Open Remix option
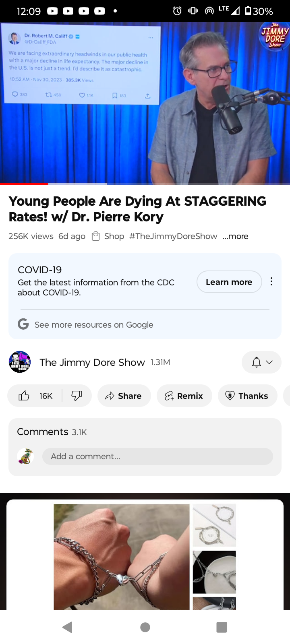This screenshot has width=290, height=644. point(184,396)
